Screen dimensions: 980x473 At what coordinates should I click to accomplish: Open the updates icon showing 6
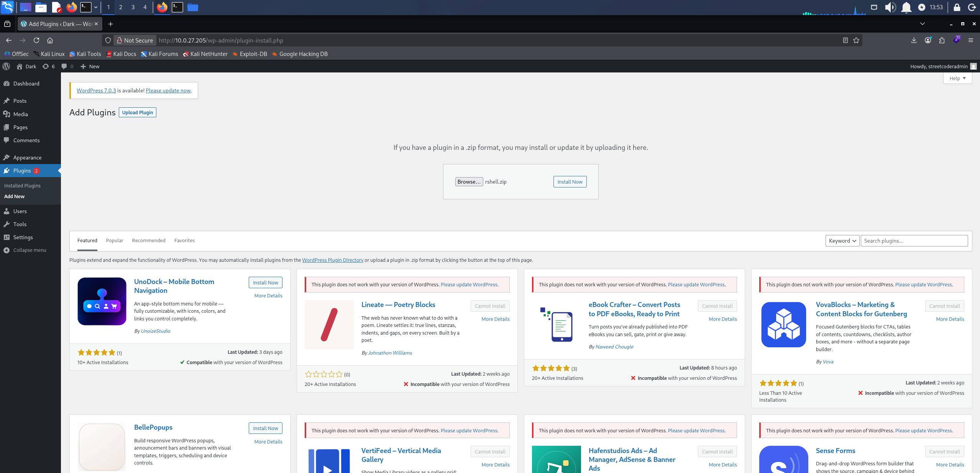pyautogui.click(x=48, y=66)
